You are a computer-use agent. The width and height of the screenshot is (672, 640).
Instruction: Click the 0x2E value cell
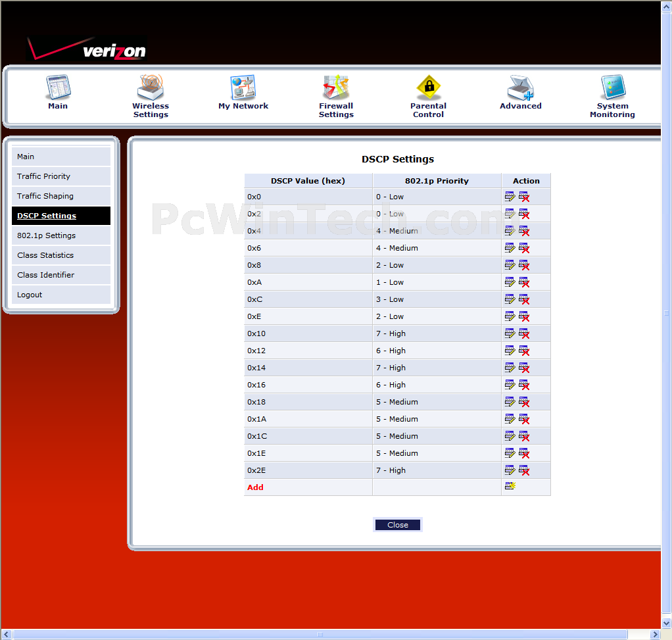(x=308, y=470)
